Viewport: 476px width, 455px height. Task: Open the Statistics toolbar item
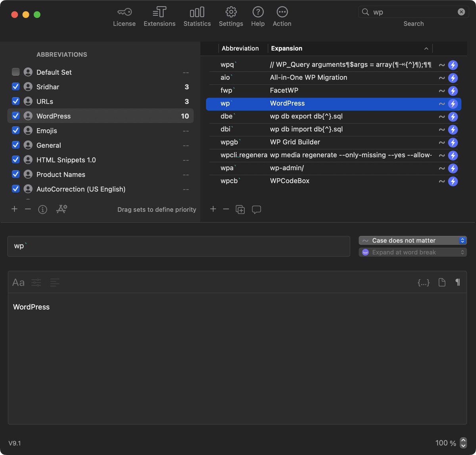pyautogui.click(x=197, y=17)
